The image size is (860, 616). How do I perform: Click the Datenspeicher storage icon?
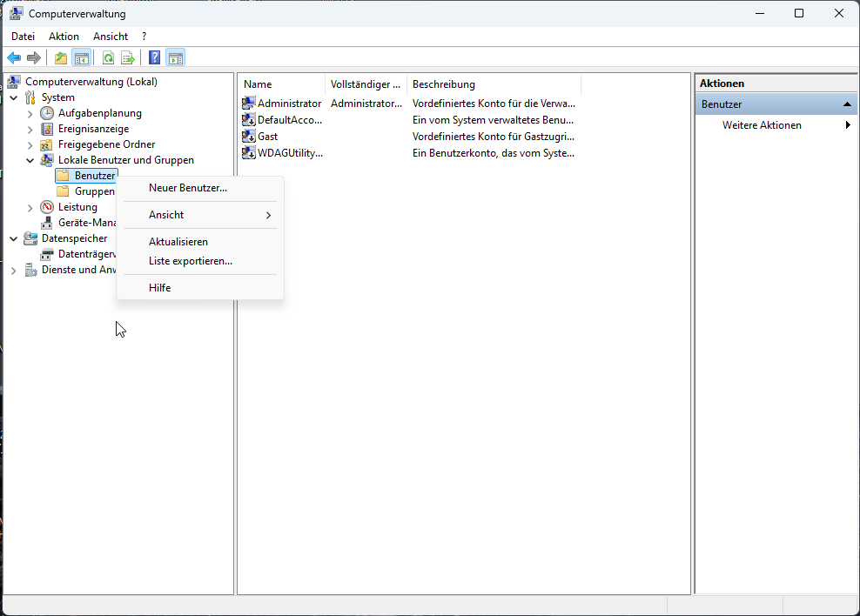(x=30, y=238)
